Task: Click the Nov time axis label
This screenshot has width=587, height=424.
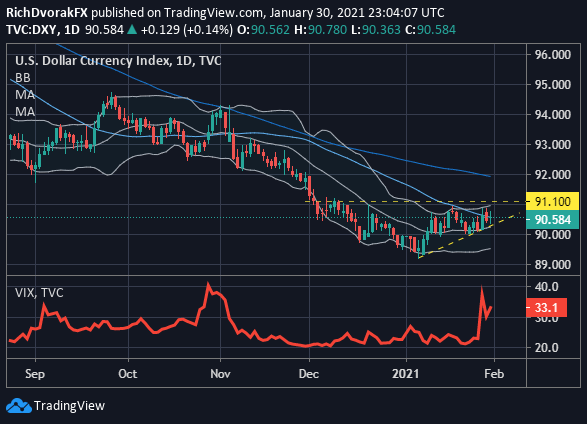Action: click(x=220, y=374)
